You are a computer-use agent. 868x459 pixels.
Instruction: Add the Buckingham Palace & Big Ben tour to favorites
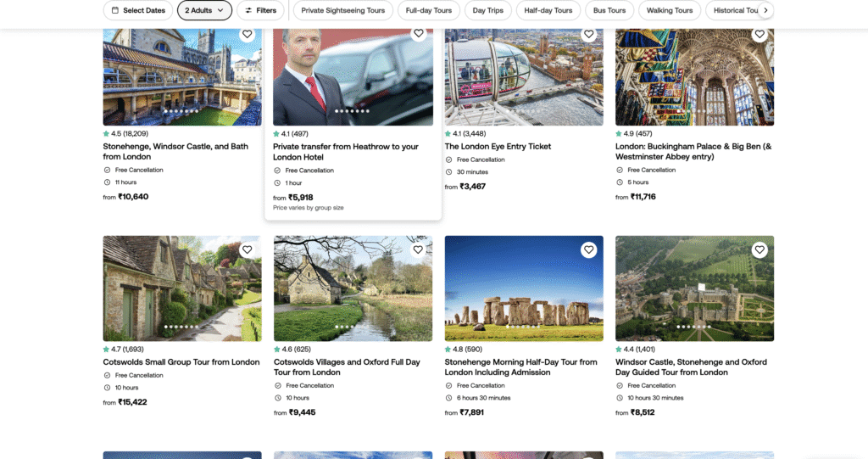pos(759,35)
